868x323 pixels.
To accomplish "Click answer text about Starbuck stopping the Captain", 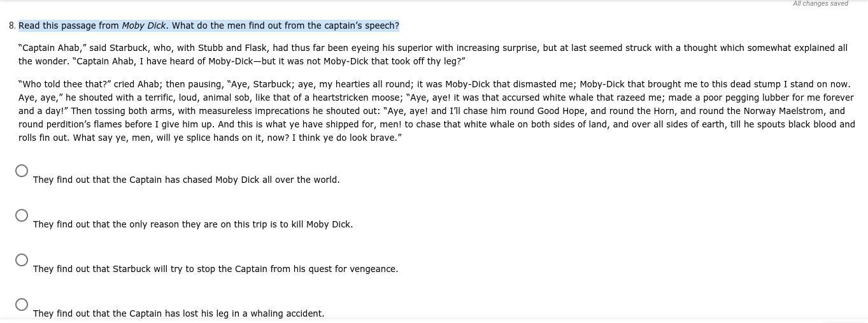I will [x=215, y=269].
